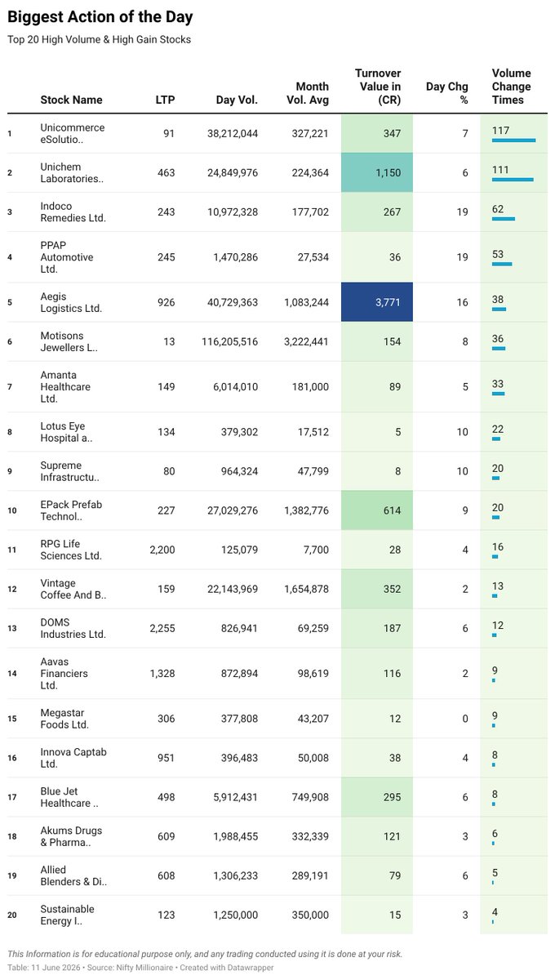Image resolution: width=555 pixels, height=980 pixels.
Task: Click the volume bar under 53
Action: pos(502,265)
